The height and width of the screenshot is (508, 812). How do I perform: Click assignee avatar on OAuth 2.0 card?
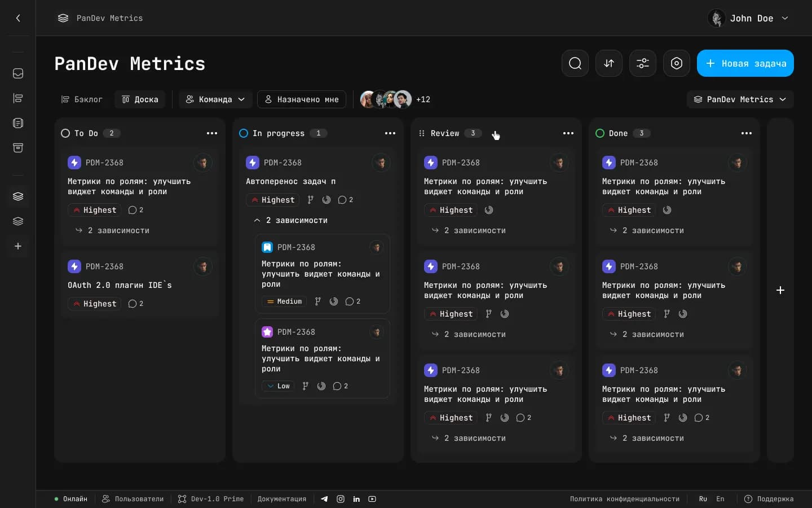[203, 266]
